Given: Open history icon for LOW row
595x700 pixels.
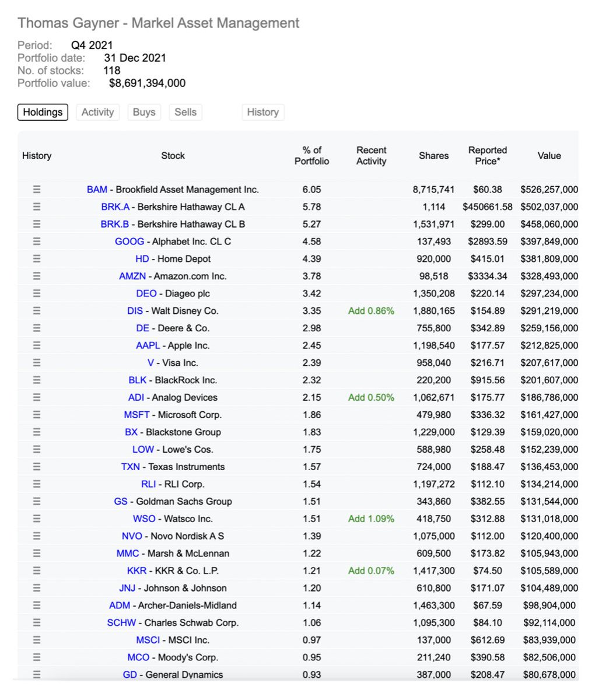Looking at the screenshot, I should [x=37, y=449].
